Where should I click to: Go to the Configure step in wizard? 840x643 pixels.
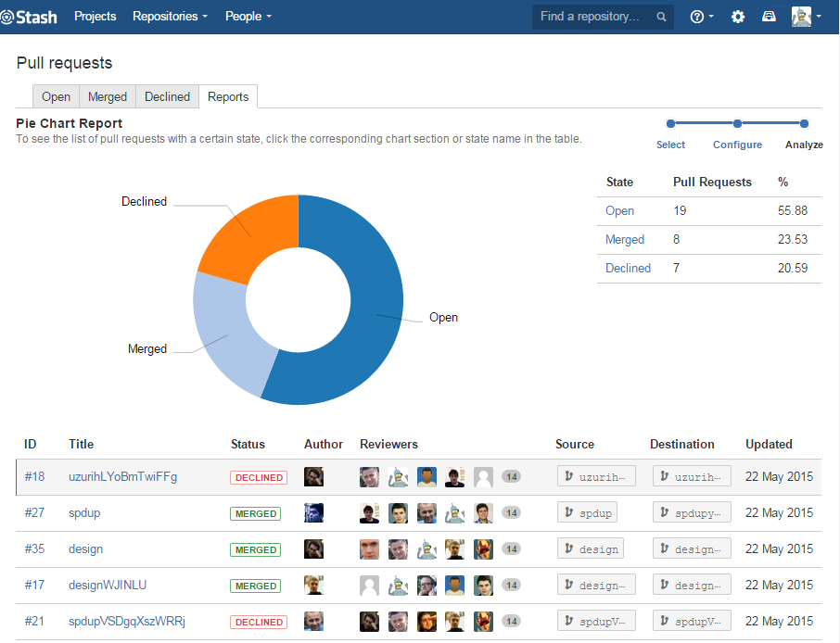pos(737,145)
